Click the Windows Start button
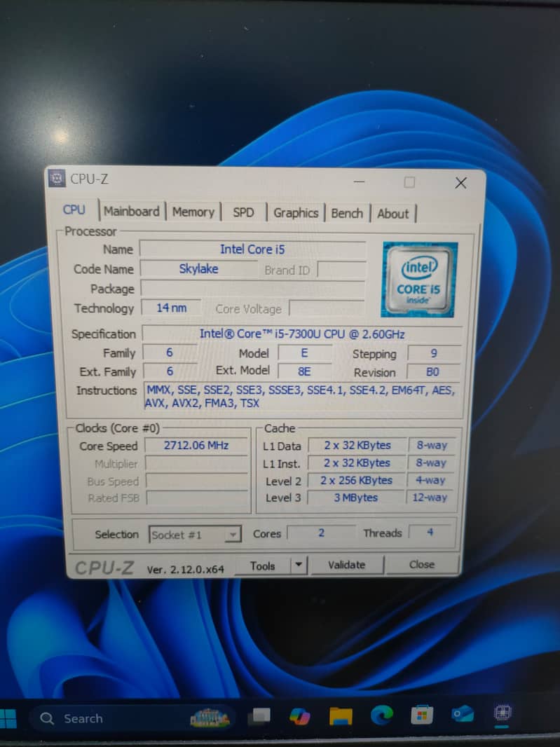Image resolution: width=560 pixels, height=747 pixels. pos(8,718)
